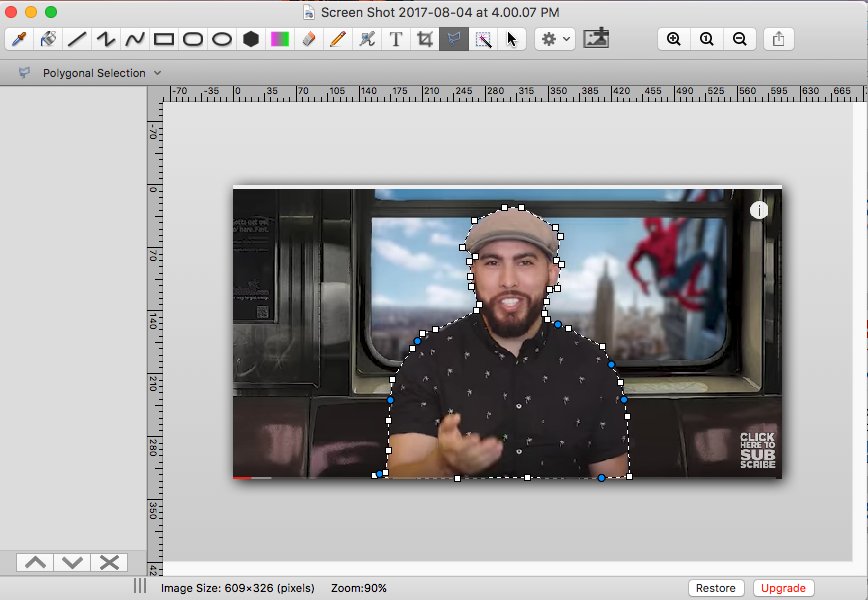Click the image adjust icon in the toolbar
Viewport: 868px width, 600px height.
click(596, 39)
